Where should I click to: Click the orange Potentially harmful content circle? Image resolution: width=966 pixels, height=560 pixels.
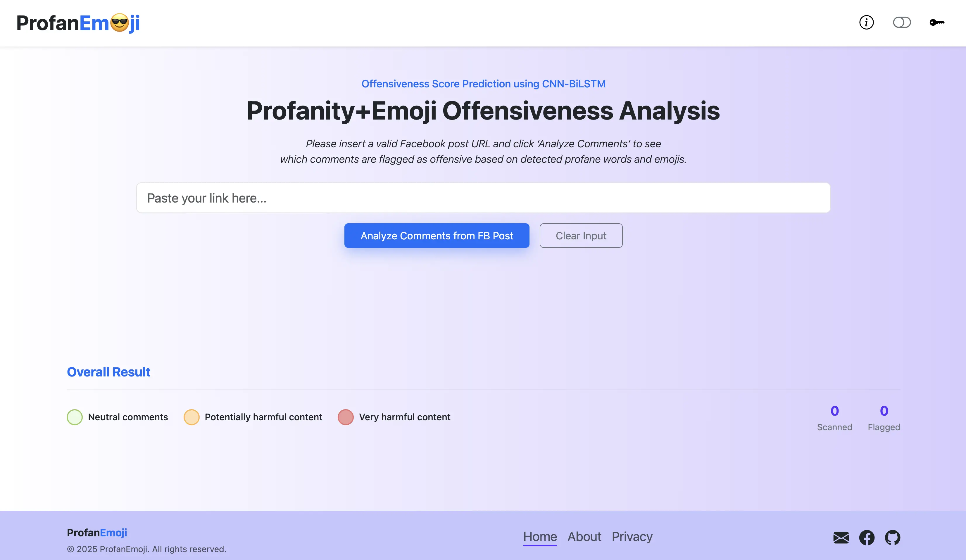(x=191, y=417)
